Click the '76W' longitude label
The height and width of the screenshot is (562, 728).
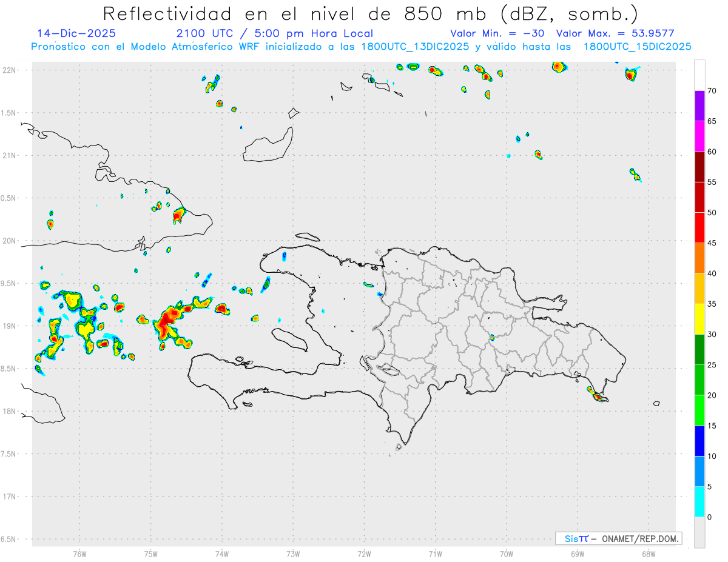pyautogui.click(x=79, y=554)
